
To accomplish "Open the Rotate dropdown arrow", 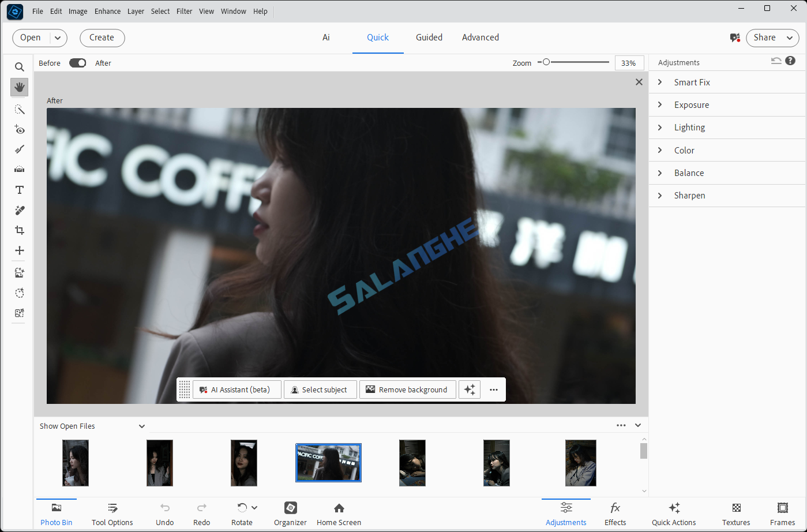I will click(x=254, y=508).
